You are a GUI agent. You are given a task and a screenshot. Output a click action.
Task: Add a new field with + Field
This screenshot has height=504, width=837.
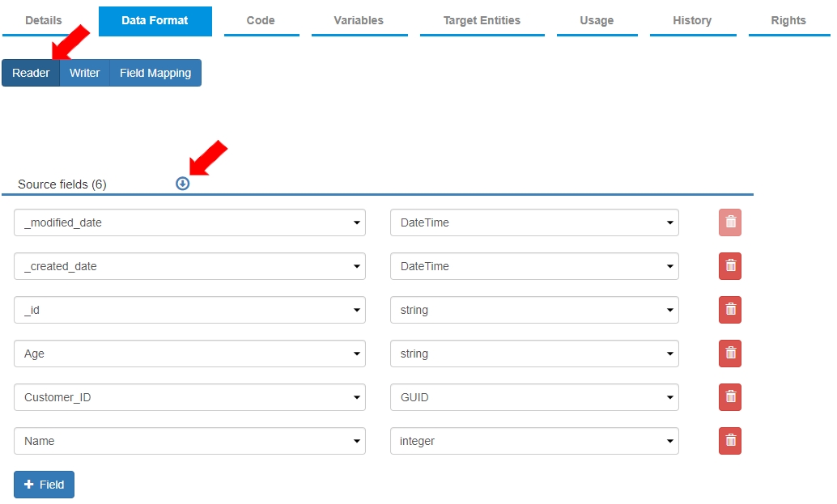click(x=44, y=485)
